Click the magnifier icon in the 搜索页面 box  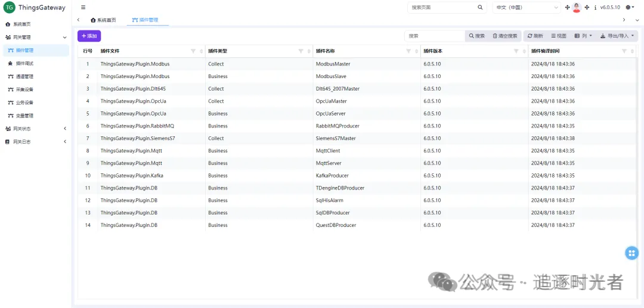[480, 7]
